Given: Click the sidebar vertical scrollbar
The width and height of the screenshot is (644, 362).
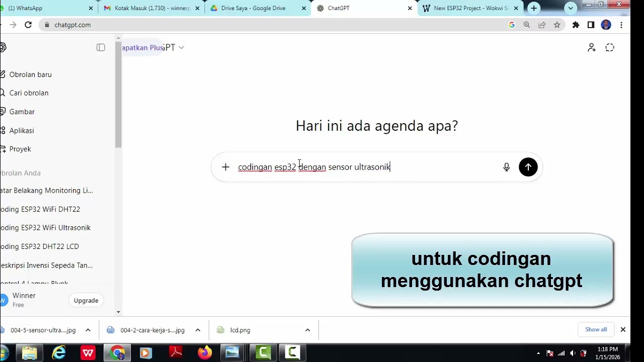Looking at the screenshot, I should 118,95.
